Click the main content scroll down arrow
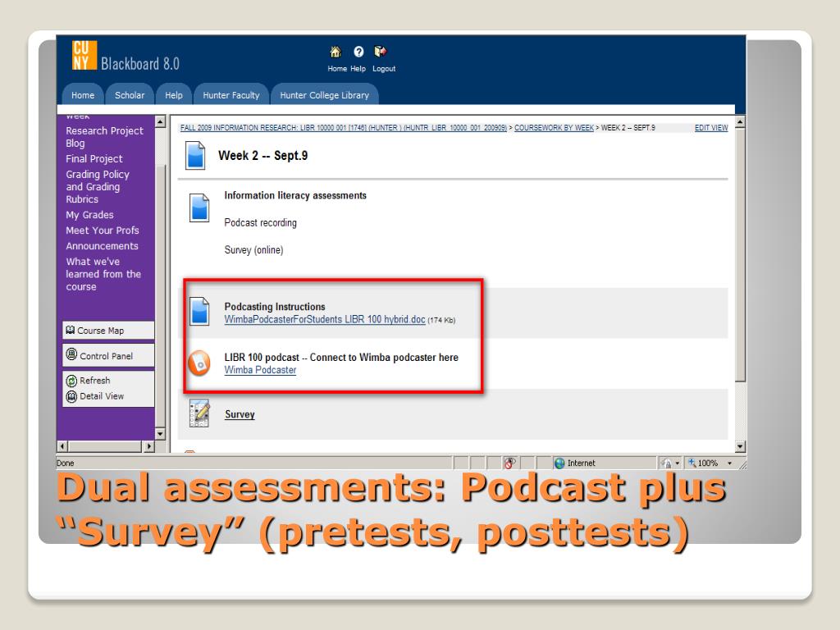This screenshot has height=630, width=840. 740,446
